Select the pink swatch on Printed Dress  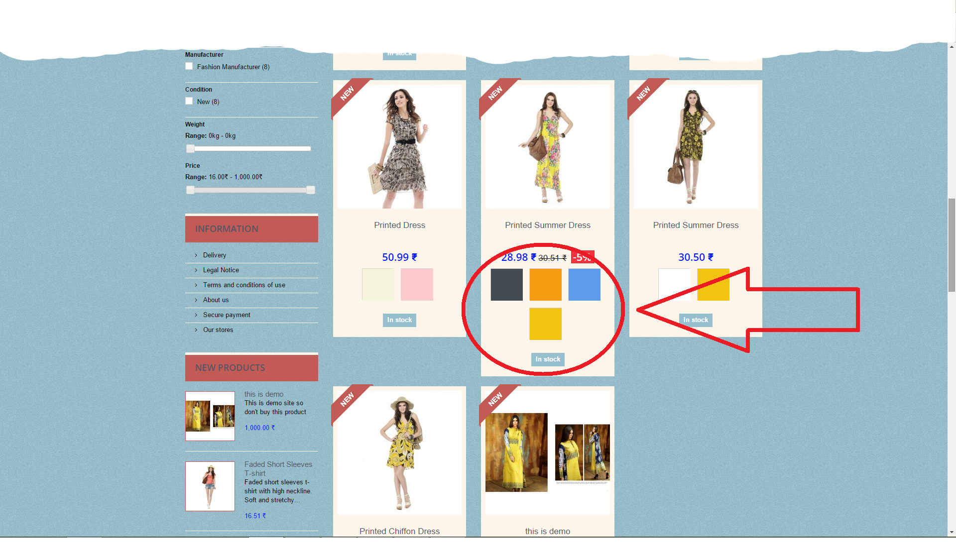[417, 284]
